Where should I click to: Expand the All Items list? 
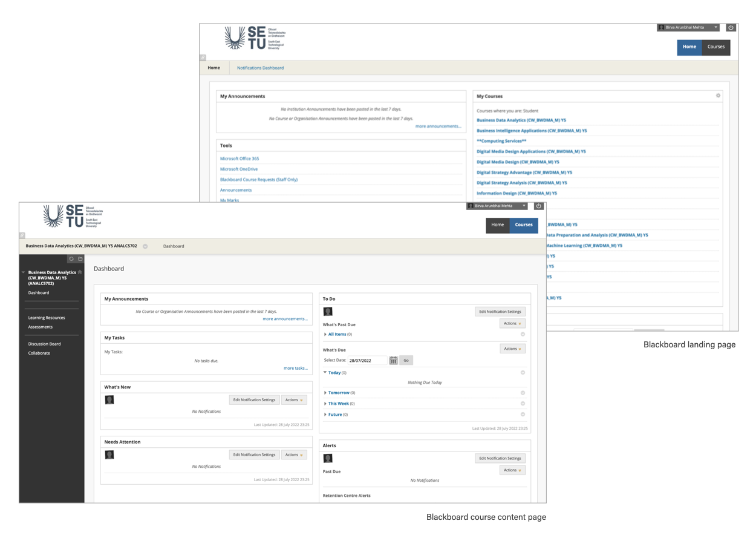point(325,334)
